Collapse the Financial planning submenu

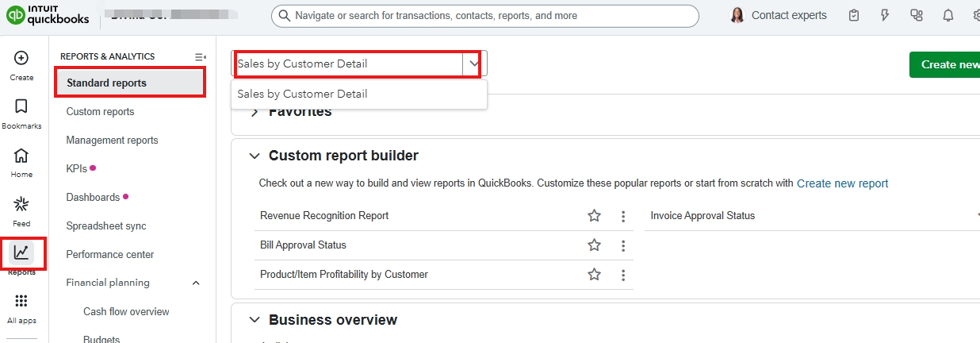click(197, 283)
